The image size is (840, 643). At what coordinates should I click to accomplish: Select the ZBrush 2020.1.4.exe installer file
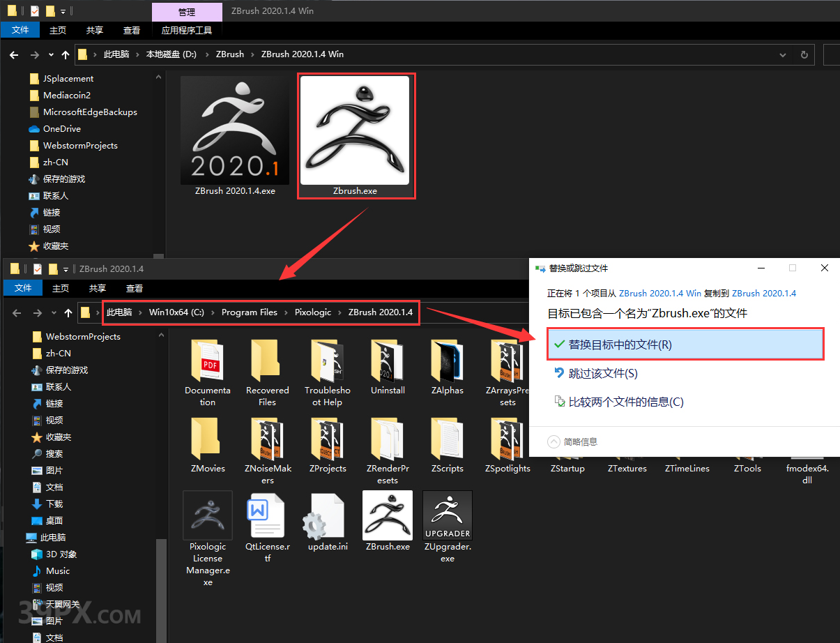coord(235,136)
